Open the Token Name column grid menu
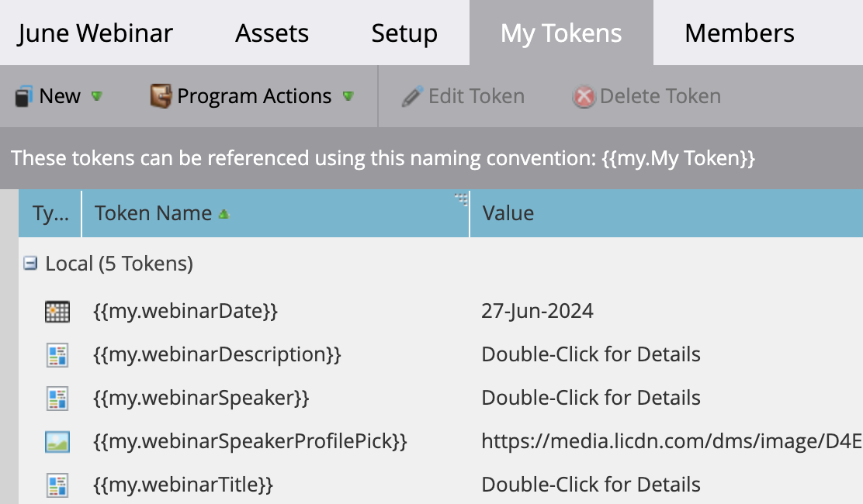 pos(459,200)
